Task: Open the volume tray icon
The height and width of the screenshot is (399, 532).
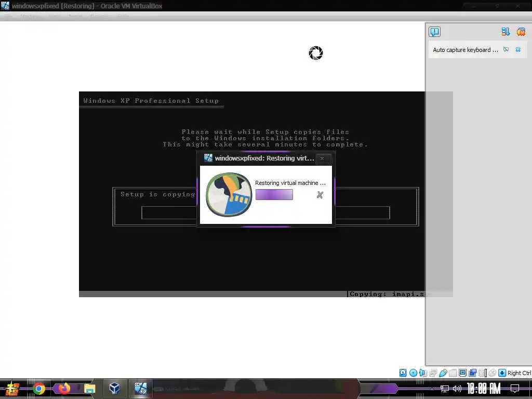Action: [457, 389]
